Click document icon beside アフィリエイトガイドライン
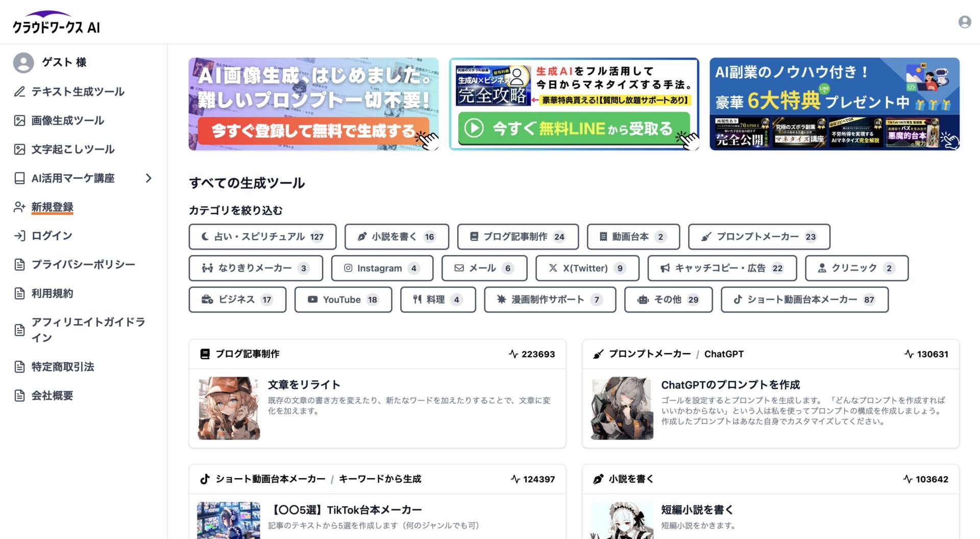Viewport: 980px width, 539px height. [19, 330]
